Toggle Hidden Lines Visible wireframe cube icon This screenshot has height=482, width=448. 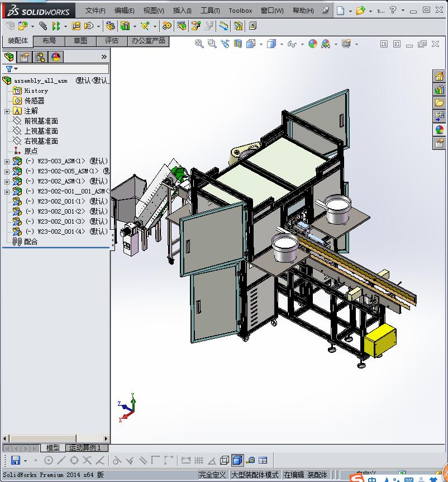pyautogui.click(x=225, y=460)
